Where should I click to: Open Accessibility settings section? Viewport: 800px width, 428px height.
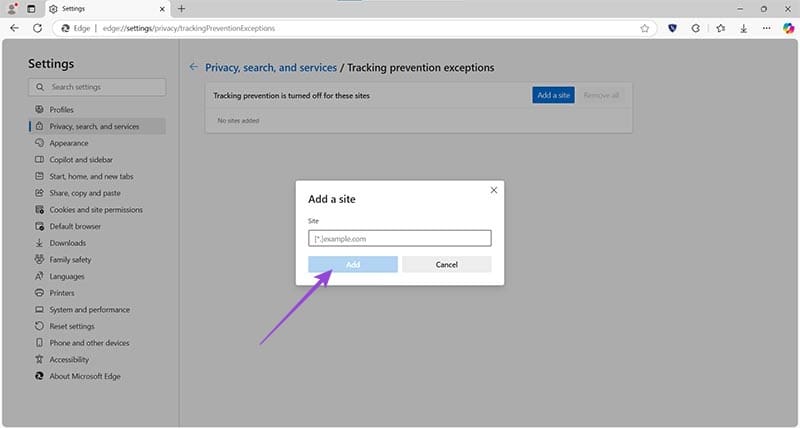pyautogui.click(x=69, y=360)
